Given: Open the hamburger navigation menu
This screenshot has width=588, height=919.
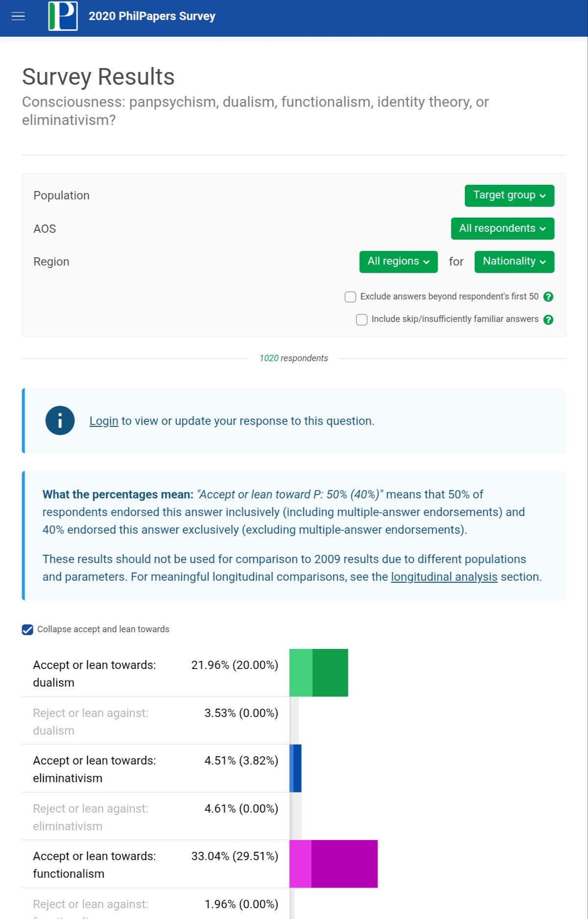Looking at the screenshot, I should [18, 16].
